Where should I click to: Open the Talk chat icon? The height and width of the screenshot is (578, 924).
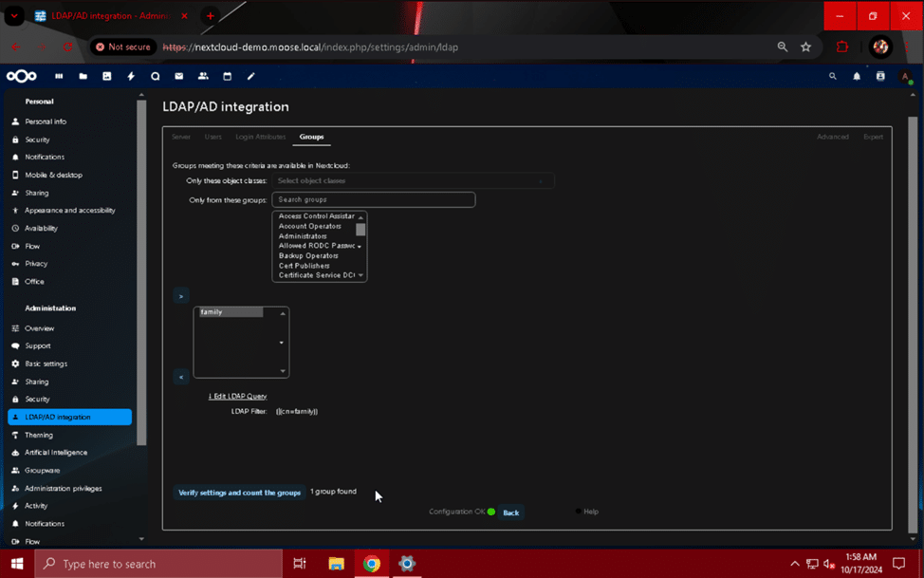[155, 76]
